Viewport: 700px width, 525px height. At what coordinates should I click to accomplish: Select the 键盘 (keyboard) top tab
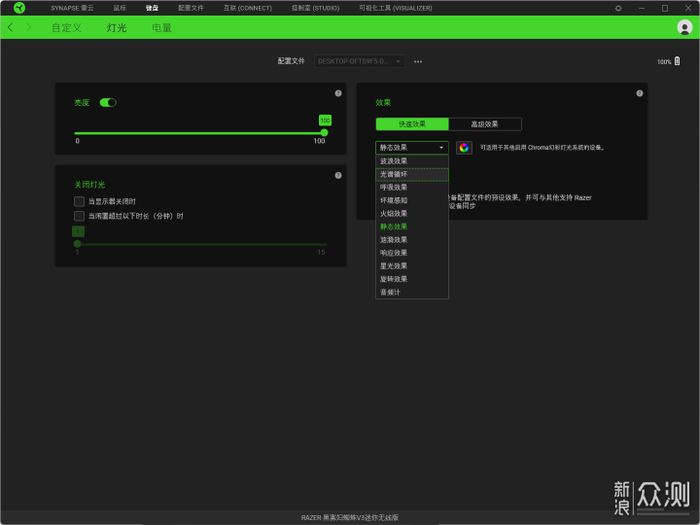point(152,8)
